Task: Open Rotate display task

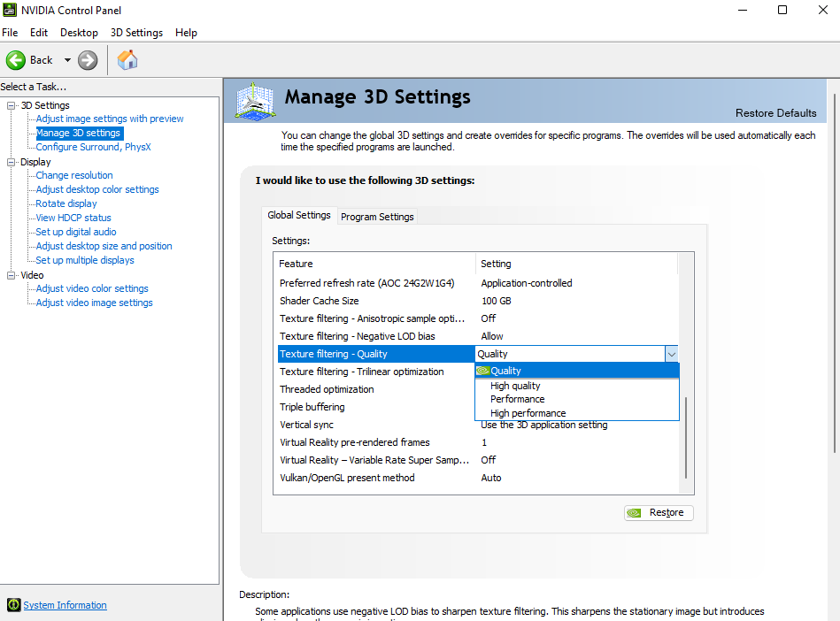Action: click(x=66, y=203)
